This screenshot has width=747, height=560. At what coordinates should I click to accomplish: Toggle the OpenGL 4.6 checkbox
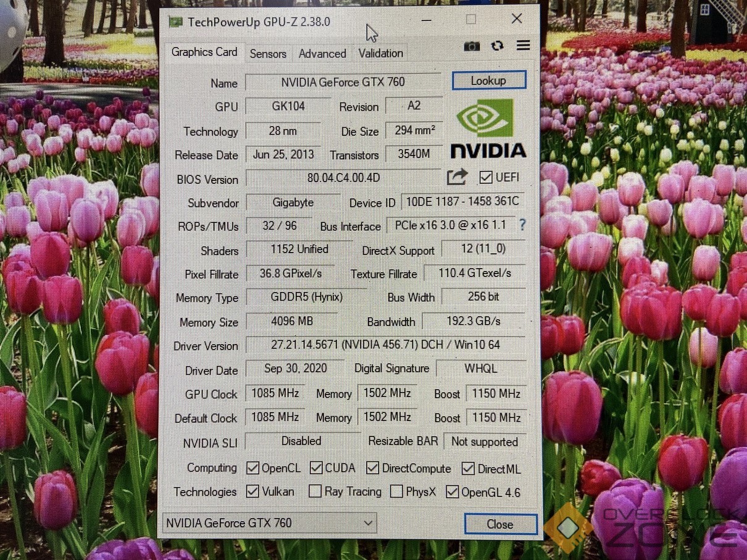[x=453, y=492]
